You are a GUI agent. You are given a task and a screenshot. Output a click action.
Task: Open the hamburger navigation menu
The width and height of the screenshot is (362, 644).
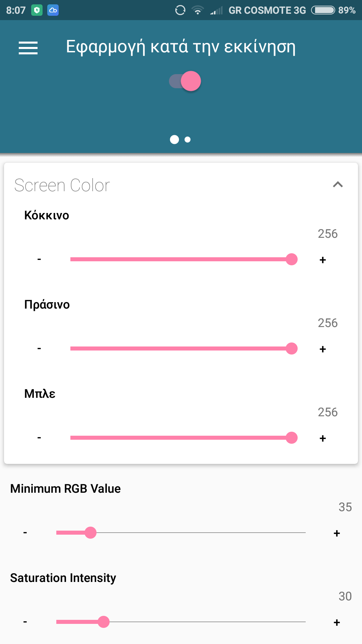coord(28,48)
